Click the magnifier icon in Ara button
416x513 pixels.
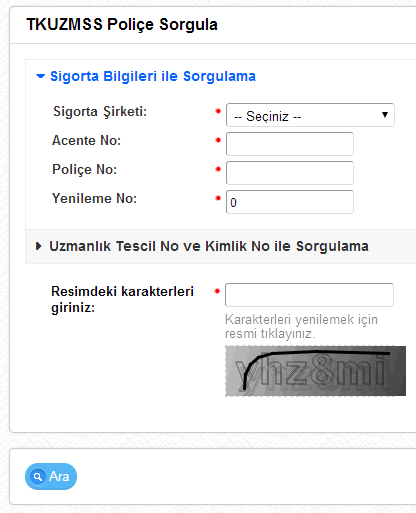coord(38,476)
